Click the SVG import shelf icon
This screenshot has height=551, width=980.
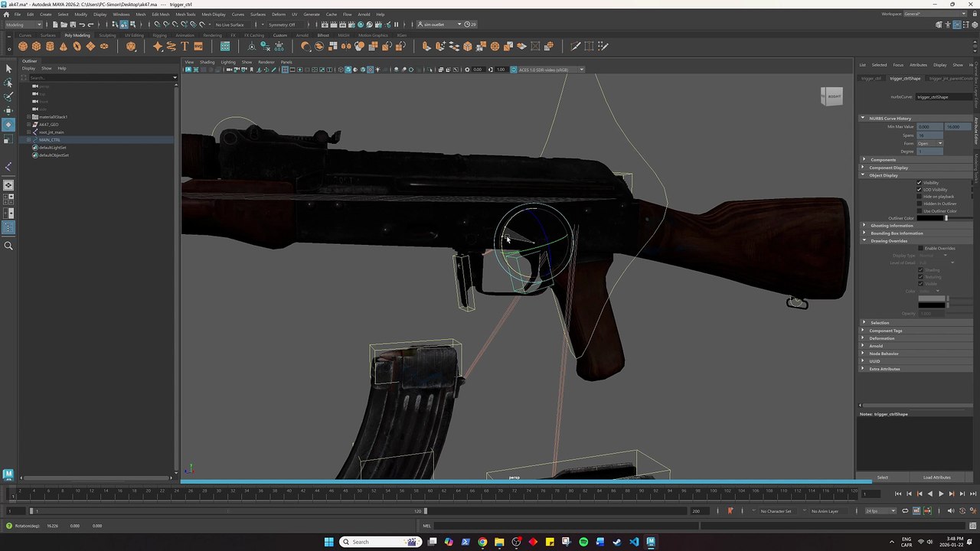(198, 47)
